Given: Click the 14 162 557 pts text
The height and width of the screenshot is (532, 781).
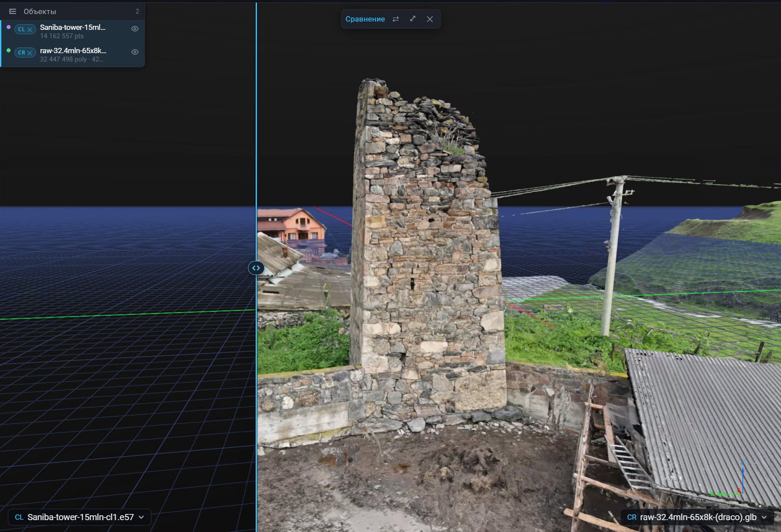Looking at the screenshot, I should 61,36.
